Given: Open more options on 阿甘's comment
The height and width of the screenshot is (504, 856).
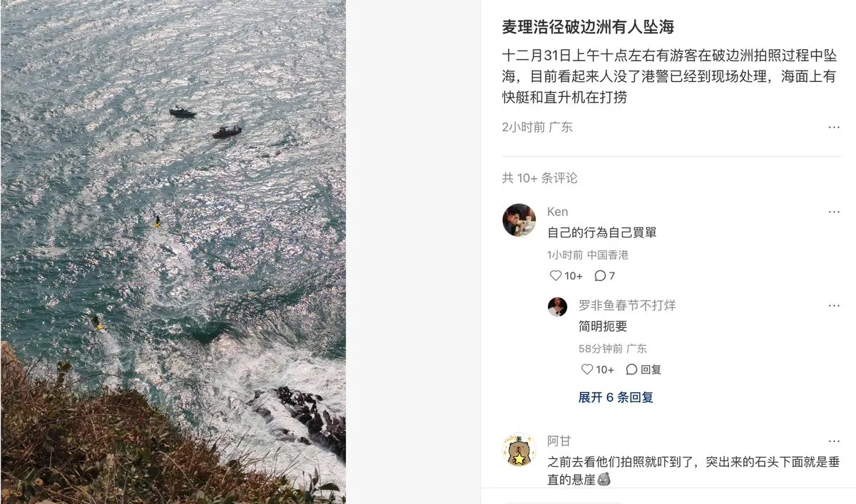Looking at the screenshot, I should click(x=834, y=441).
